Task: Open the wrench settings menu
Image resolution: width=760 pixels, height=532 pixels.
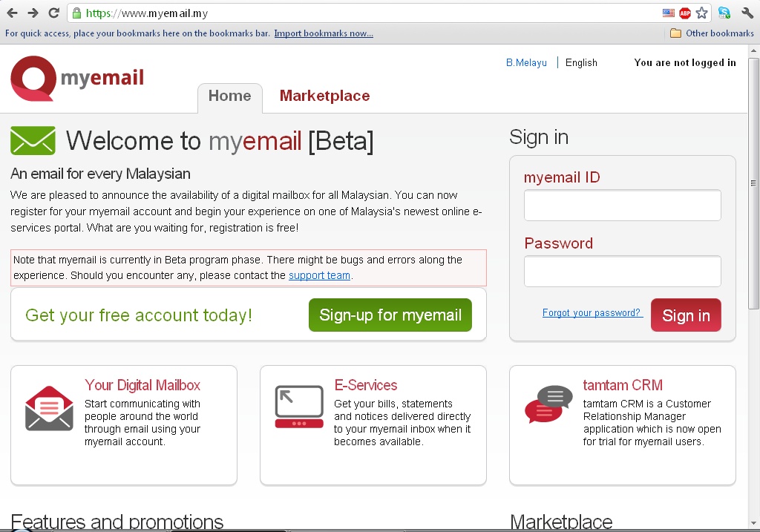Action: click(x=747, y=13)
